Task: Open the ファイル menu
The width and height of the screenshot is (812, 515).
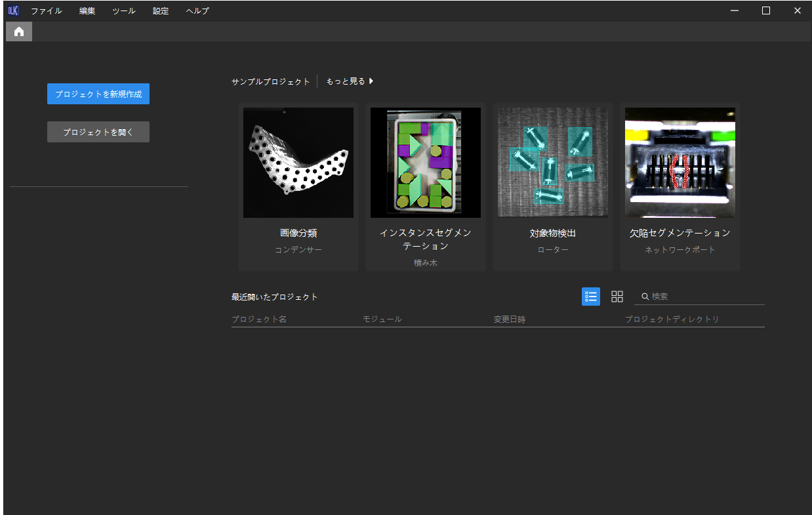Action: (46, 10)
